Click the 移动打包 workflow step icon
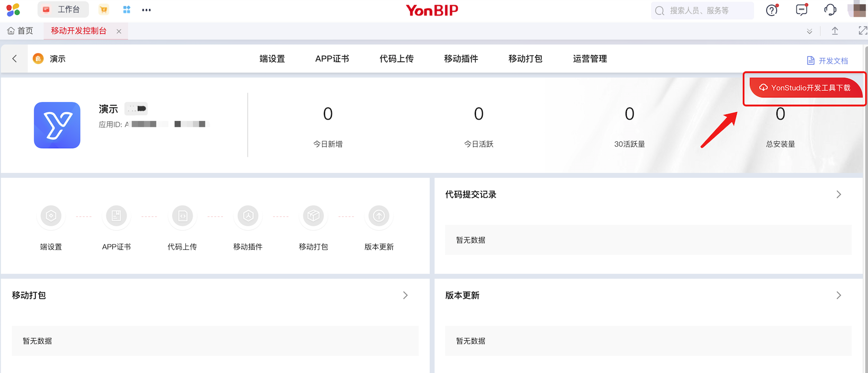Image resolution: width=868 pixels, height=373 pixels. coord(313,216)
